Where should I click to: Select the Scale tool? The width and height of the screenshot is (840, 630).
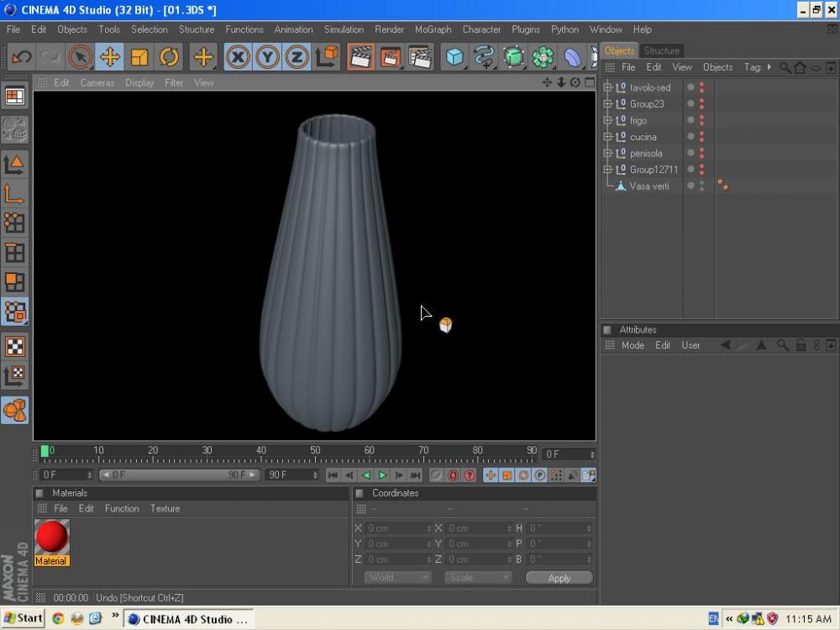[x=139, y=57]
